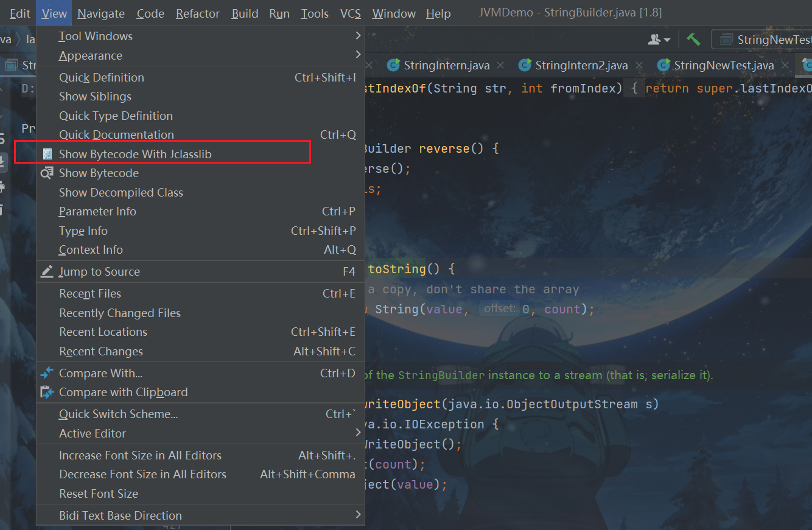Click the Compare with Clipboard icon

[47, 392]
